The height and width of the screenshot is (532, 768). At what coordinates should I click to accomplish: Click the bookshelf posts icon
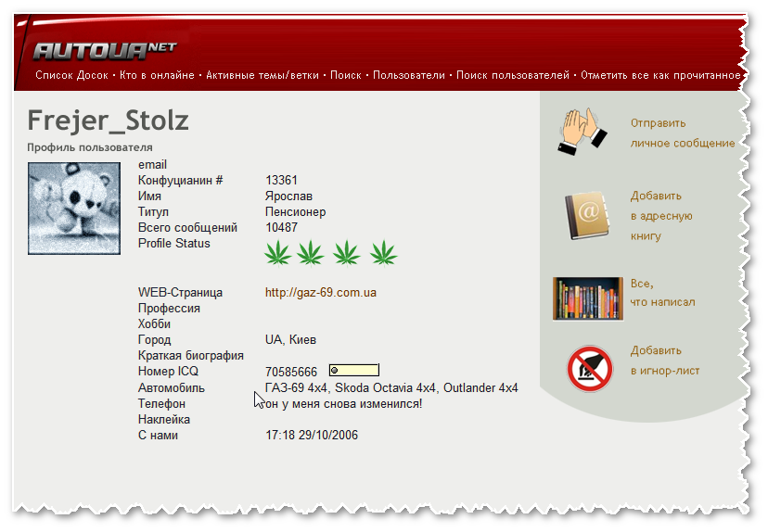point(587,298)
